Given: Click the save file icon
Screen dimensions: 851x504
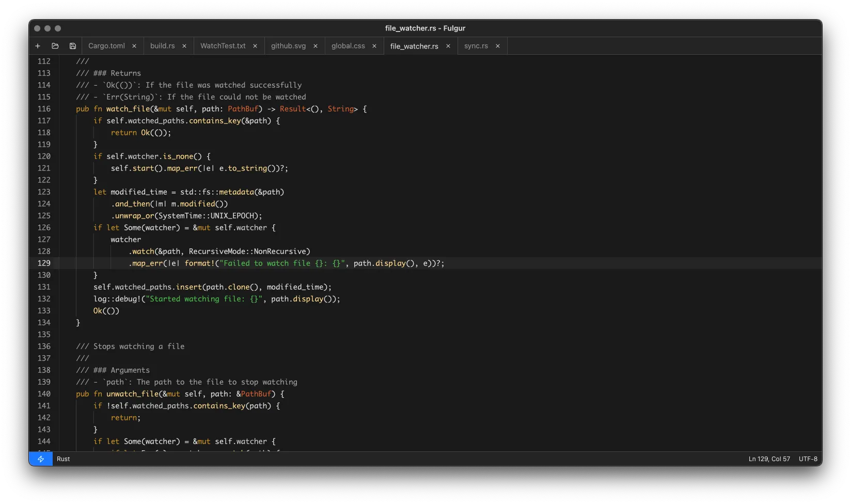Looking at the screenshot, I should point(73,46).
